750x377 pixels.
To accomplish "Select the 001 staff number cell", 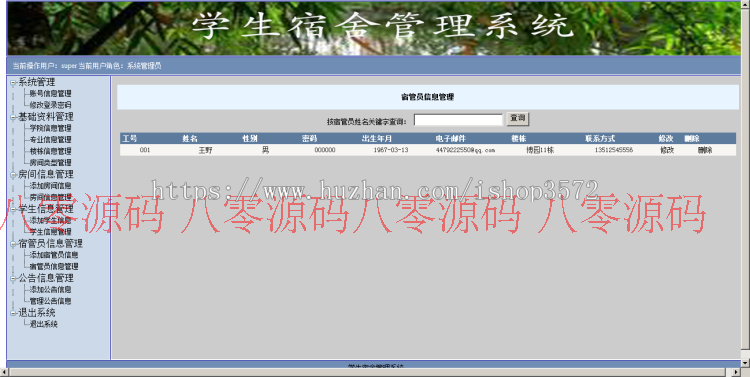I will 145,150.
